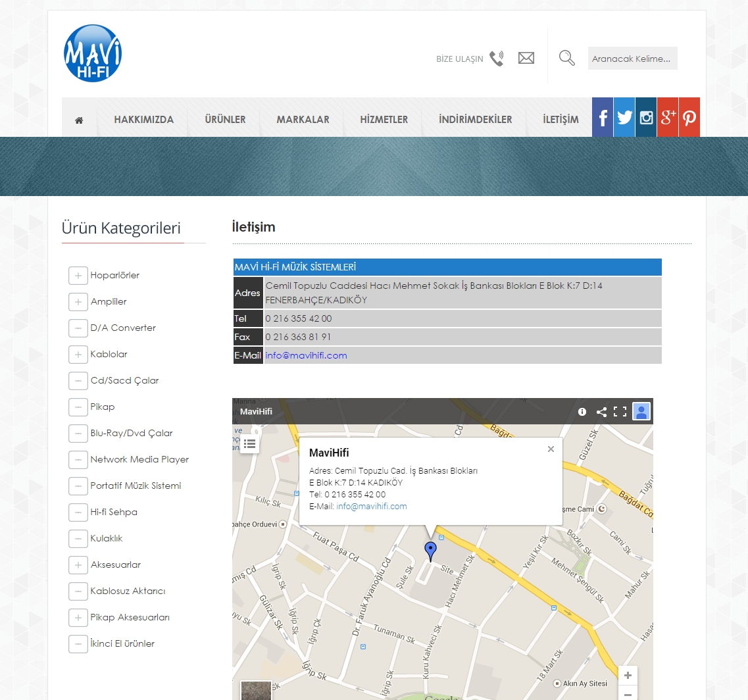Share the MaviHifi map
The image size is (748, 700).
coord(601,412)
